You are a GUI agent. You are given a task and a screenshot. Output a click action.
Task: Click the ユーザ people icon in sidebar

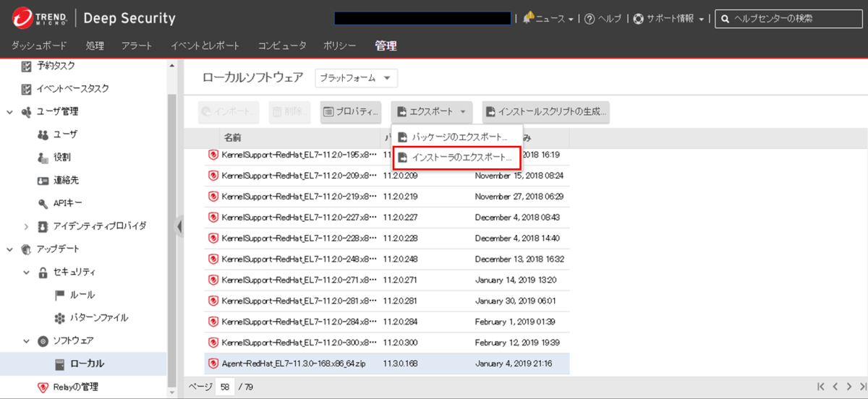coord(43,134)
